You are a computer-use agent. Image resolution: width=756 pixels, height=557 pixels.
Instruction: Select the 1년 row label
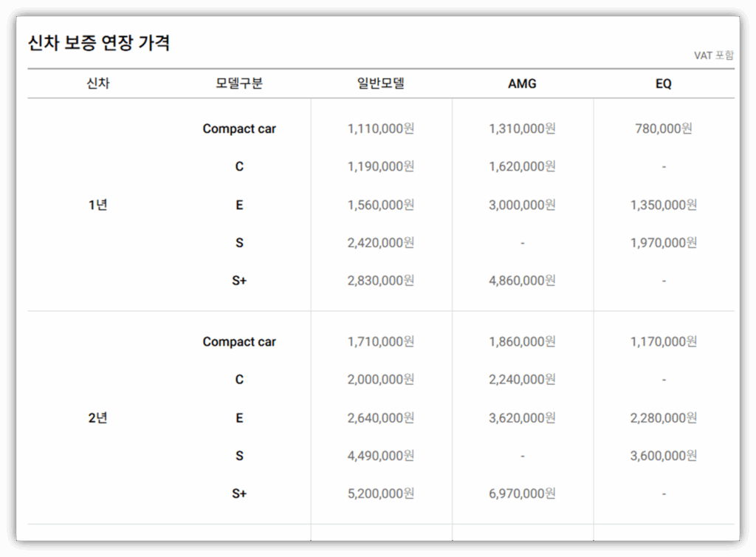point(97,205)
